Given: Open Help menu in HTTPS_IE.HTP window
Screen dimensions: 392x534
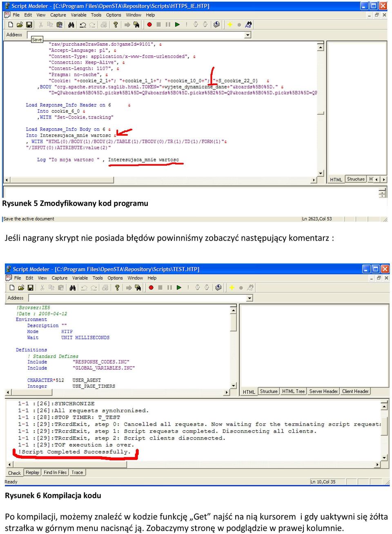Looking at the screenshot, I should coord(150,15).
